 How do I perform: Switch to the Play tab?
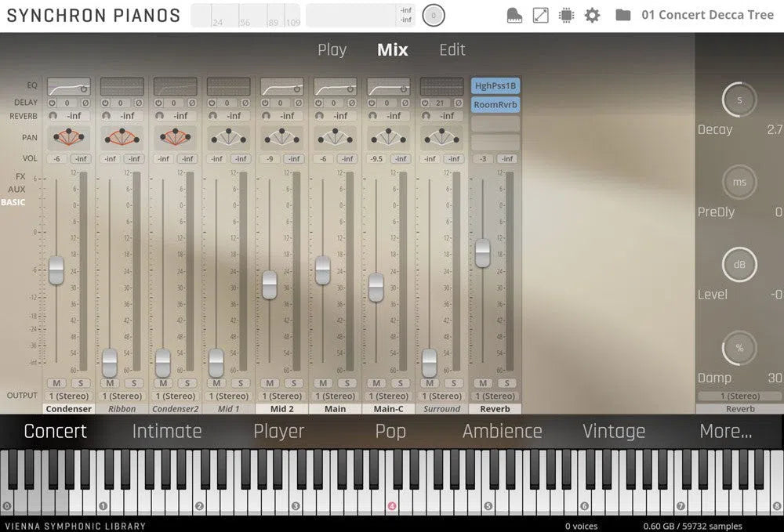(x=332, y=50)
